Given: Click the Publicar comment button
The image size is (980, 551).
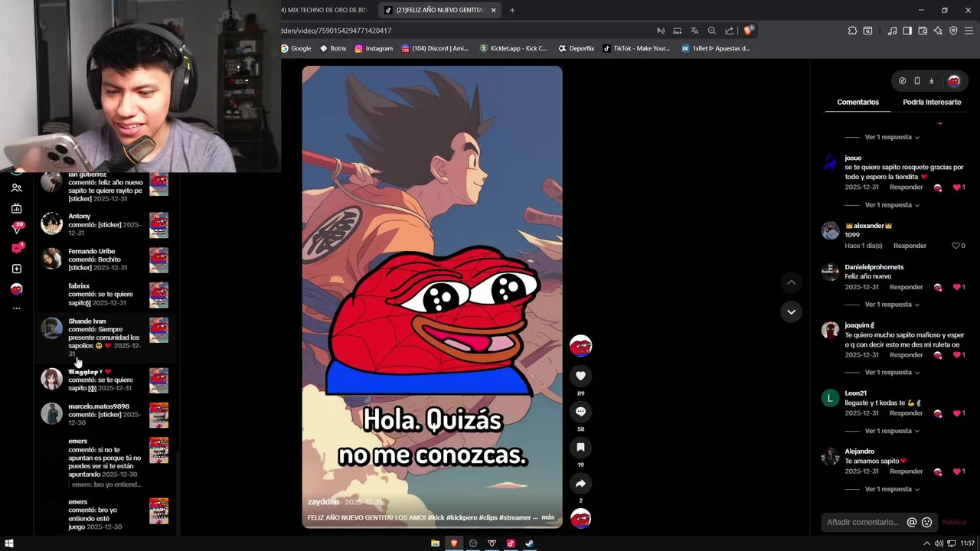Looking at the screenshot, I should 955,522.
